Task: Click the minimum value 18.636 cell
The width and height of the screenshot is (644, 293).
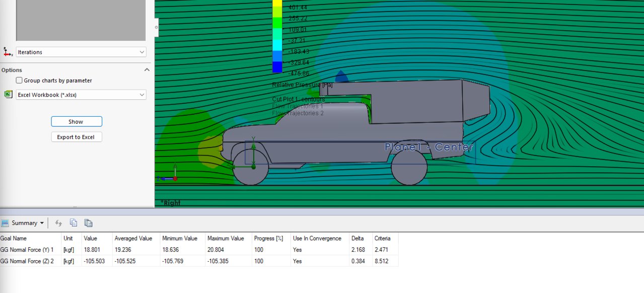Action: coord(170,249)
